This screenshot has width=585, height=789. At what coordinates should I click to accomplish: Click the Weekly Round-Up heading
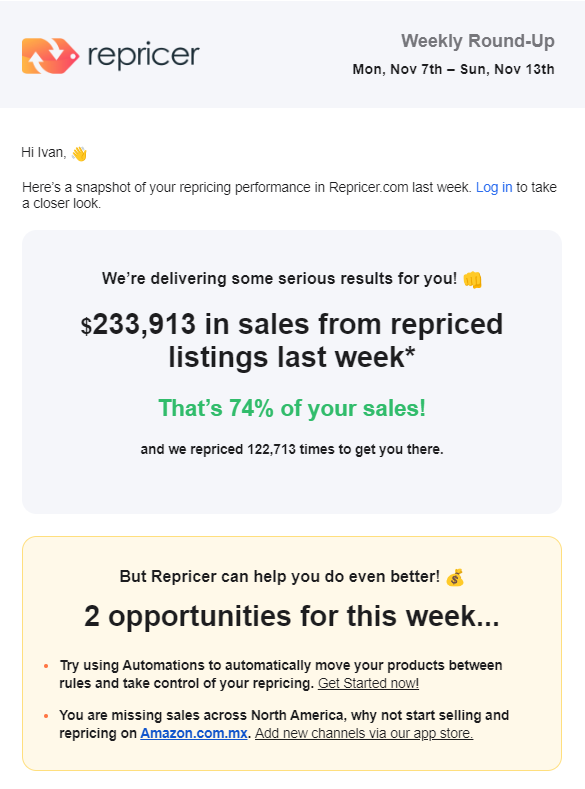pos(478,41)
